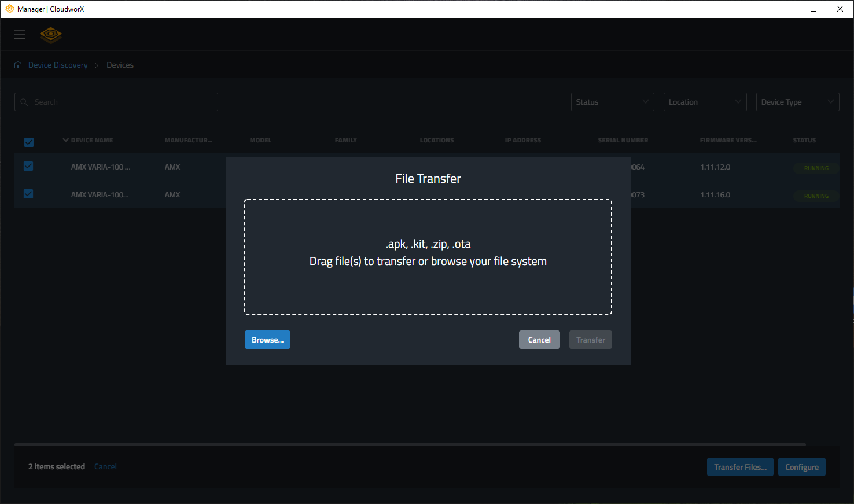Cancel the File Transfer dialog
854x504 pixels.
539,340
